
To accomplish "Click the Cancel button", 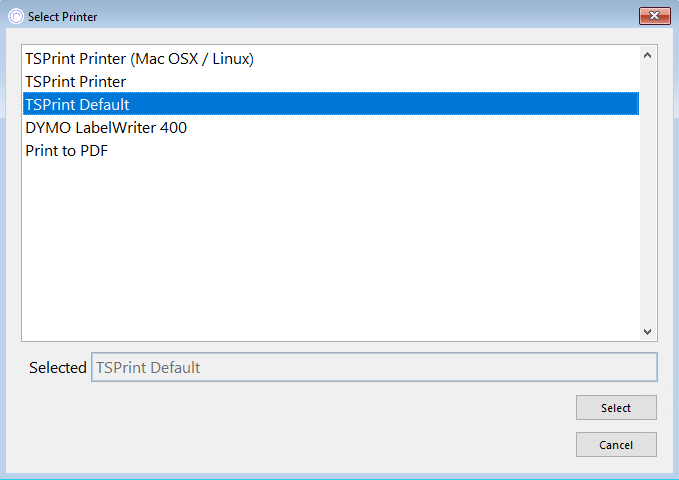I will tap(616, 444).
